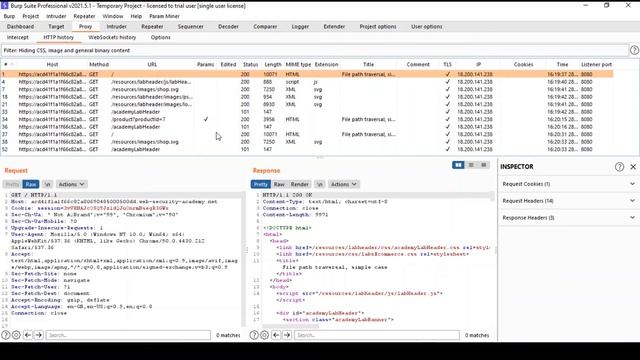Open the Param Miner menu

pyautogui.click(x=164, y=16)
